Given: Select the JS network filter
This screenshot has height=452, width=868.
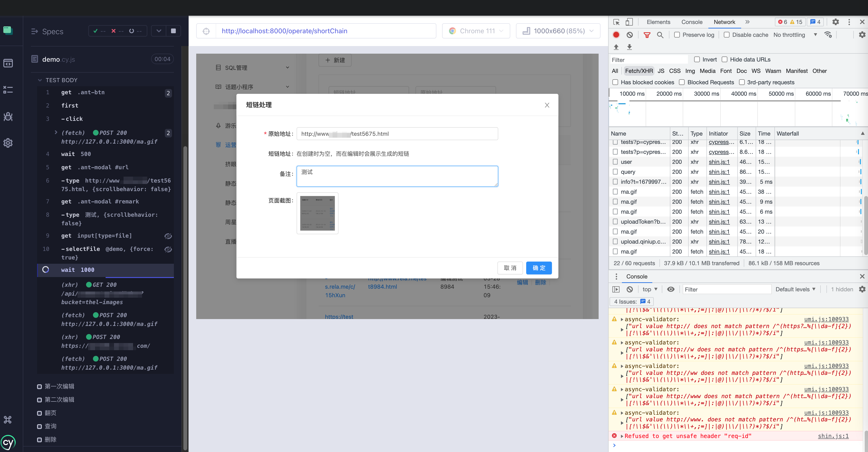Looking at the screenshot, I should coord(661,71).
